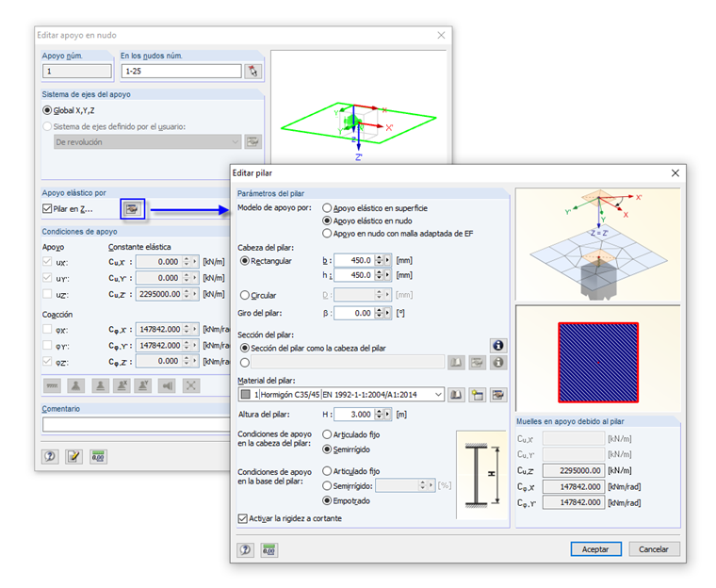Toggle the φY restraint checkbox

(47, 345)
